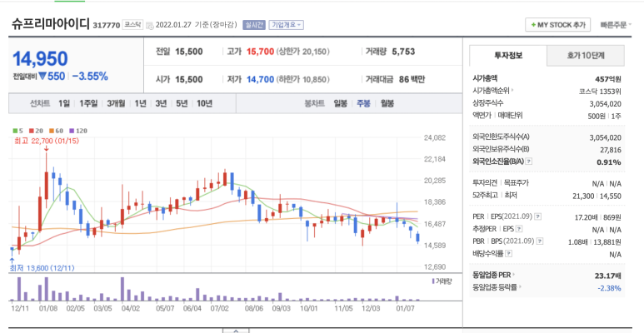Click the purple 120-period moving average legend
Image resolution: width=644 pixels, height=333 pixels.
[x=78, y=131]
